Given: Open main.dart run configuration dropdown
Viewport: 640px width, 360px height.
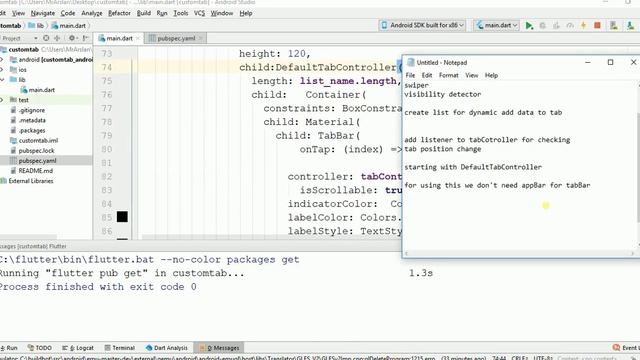Looking at the screenshot, I should [x=497, y=25].
